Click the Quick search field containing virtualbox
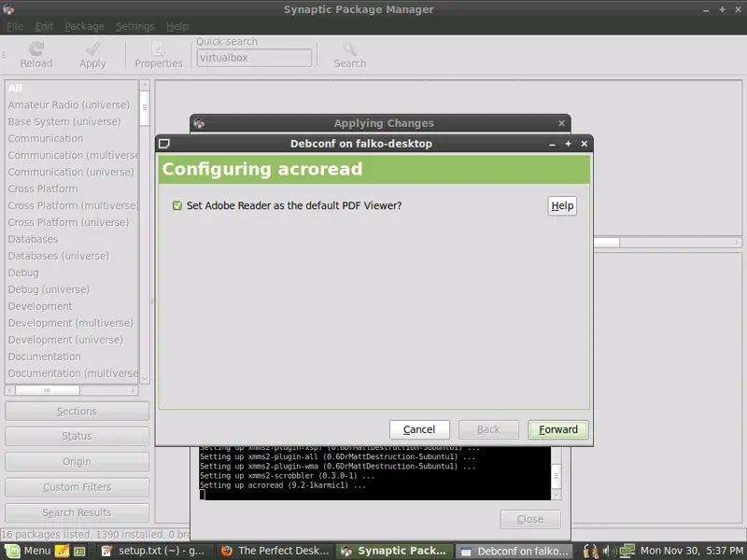Viewport: 747px width, 560px height. (x=254, y=58)
